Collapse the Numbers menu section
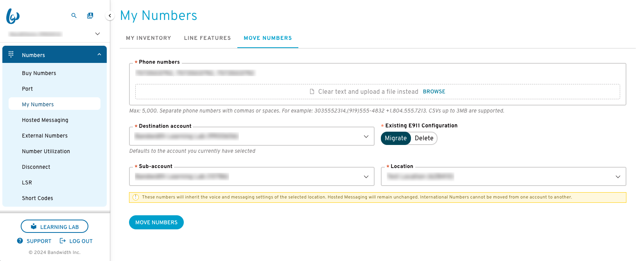Image resolution: width=644 pixels, height=261 pixels. click(99, 55)
